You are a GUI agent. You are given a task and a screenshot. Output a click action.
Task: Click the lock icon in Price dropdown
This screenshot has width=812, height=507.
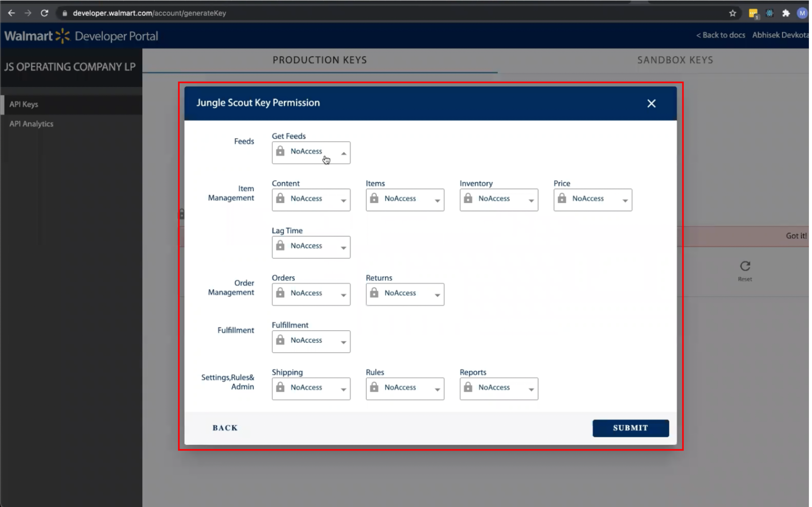(x=562, y=198)
